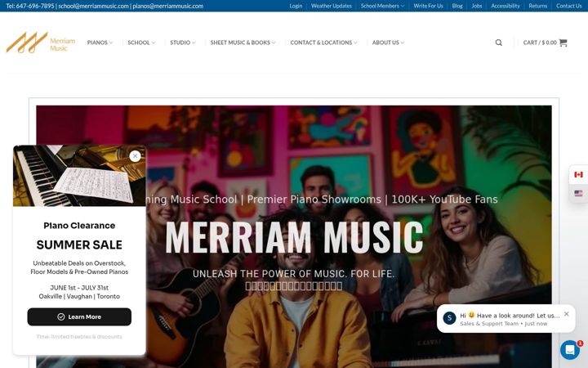Viewport: 588px width, 368px height.
Task: Select the Canadian flag icon
Action: 578,175
